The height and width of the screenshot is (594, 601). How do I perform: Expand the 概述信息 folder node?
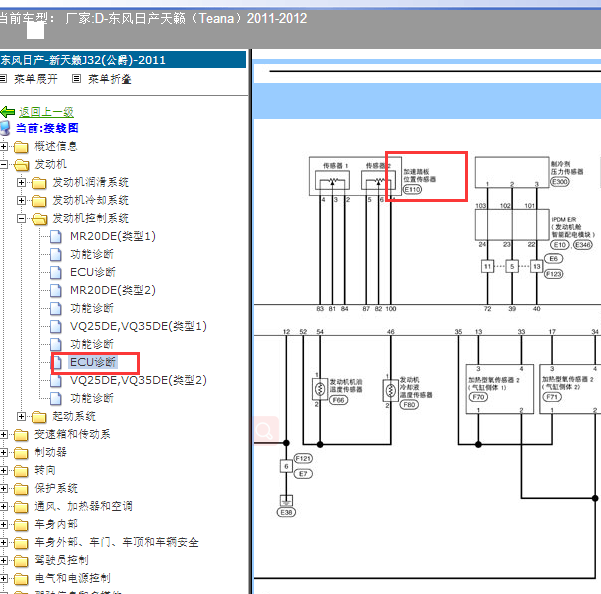pyautogui.click(x=3, y=146)
